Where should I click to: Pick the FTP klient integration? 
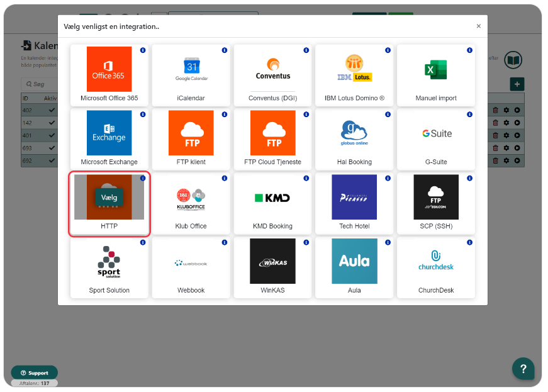point(191,139)
